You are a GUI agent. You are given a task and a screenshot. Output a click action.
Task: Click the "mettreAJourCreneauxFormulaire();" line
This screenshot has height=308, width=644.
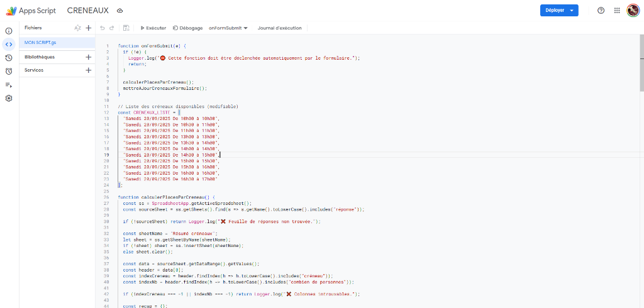[164, 88]
